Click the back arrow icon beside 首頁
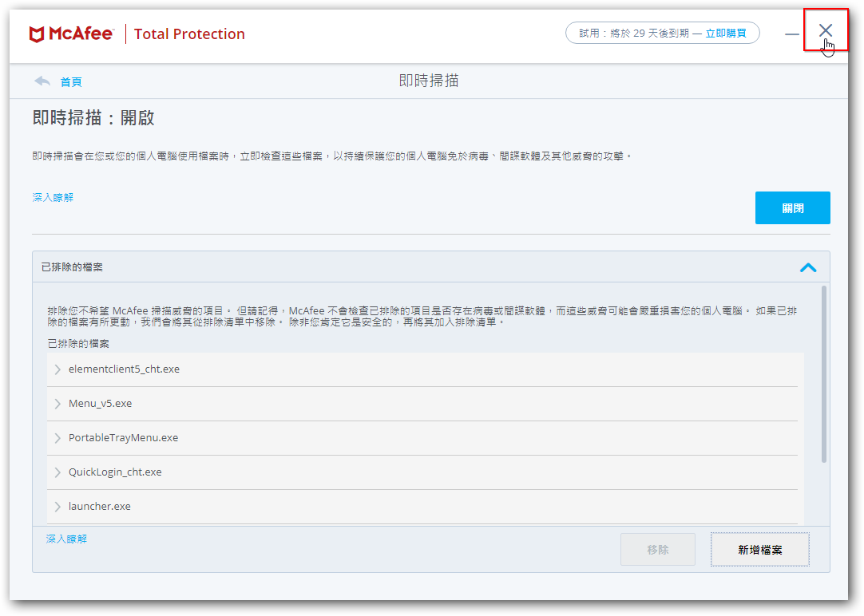Image resolution: width=864 pixels, height=616 pixels. tap(42, 81)
